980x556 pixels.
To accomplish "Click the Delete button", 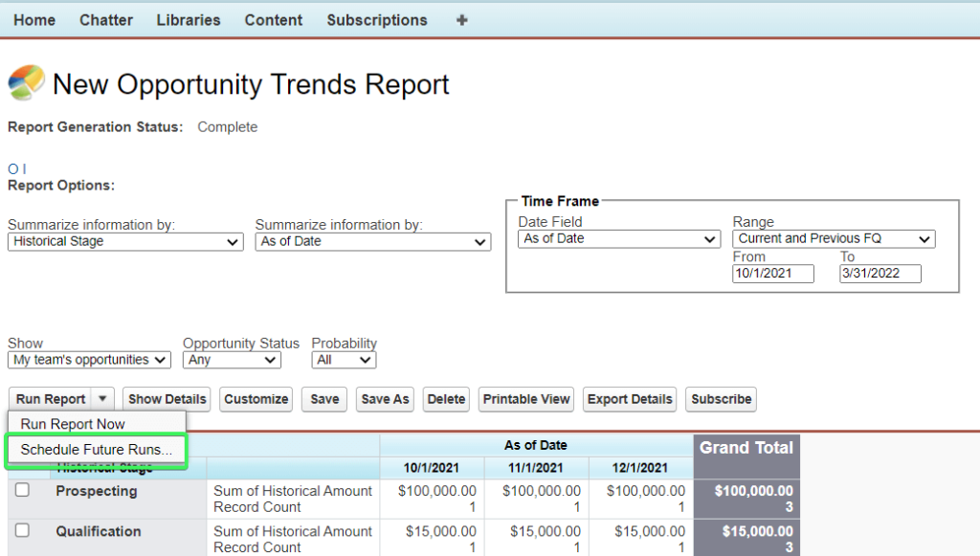I will 446,399.
